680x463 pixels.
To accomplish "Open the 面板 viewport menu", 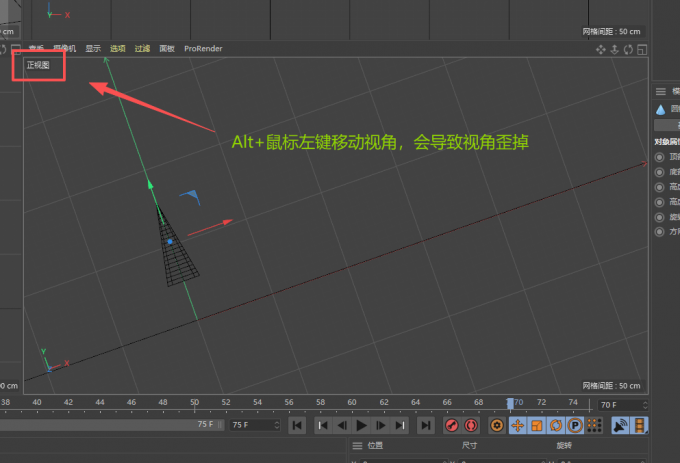I will pyautogui.click(x=167, y=49).
